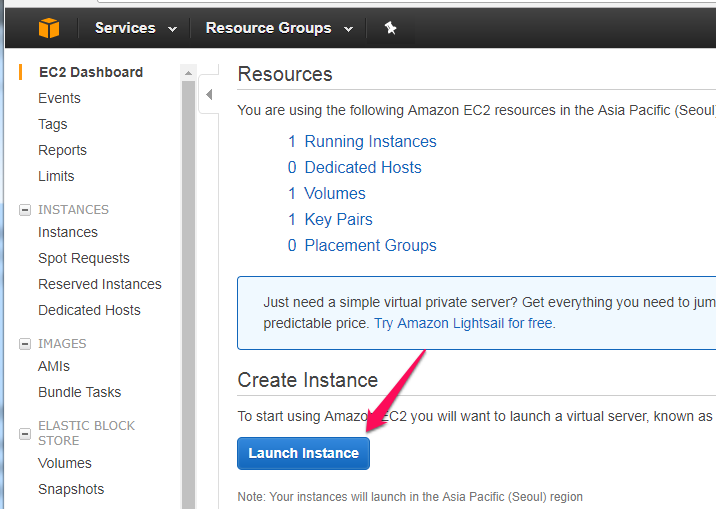Open Events in the sidebar

pos(59,98)
